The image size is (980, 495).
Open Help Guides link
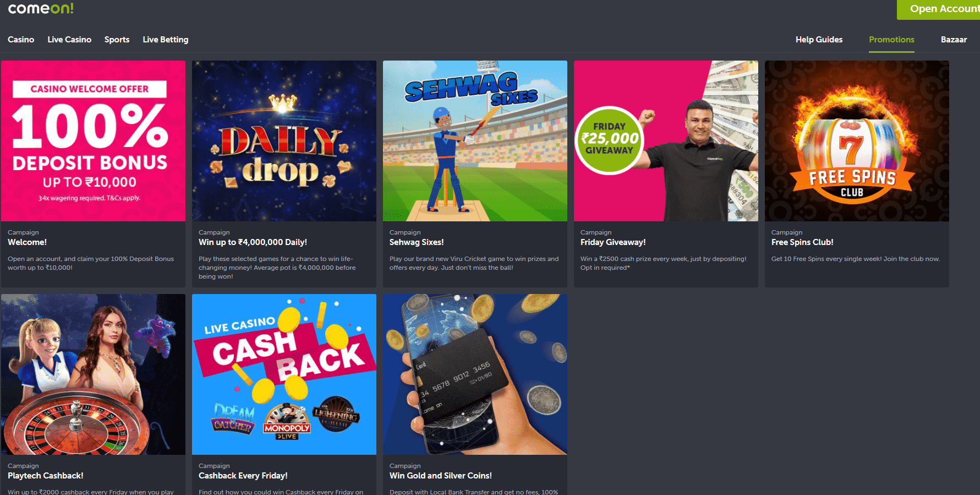tap(819, 40)
